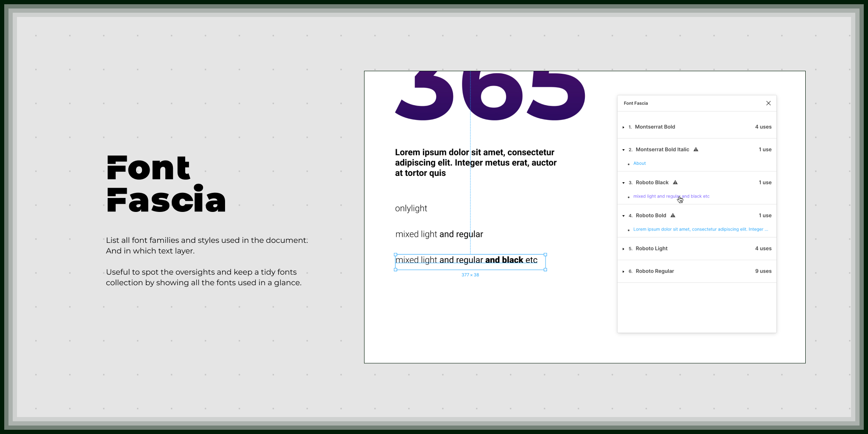
Task: Collapse the Roboto Black entry arrow
Action: point(623,183)
